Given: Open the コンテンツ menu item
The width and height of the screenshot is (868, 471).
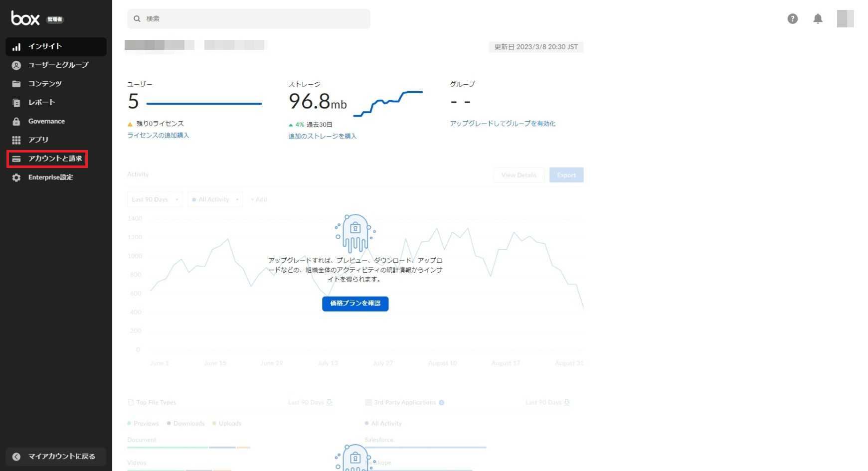Looking at the screenshot, I should pyautogui.click(x=45, y=84).
